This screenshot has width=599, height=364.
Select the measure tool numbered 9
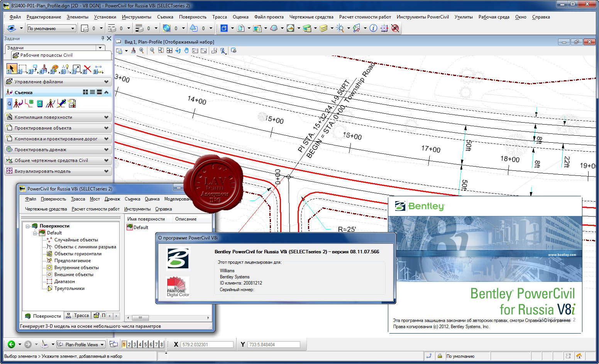pyautogui.click(x=98, y=69)
